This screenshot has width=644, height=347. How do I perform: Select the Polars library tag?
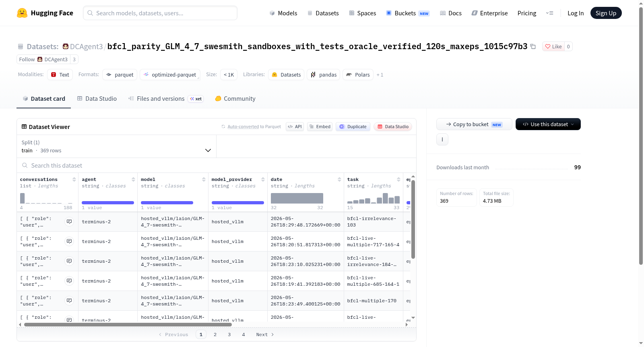coord(358,75)
